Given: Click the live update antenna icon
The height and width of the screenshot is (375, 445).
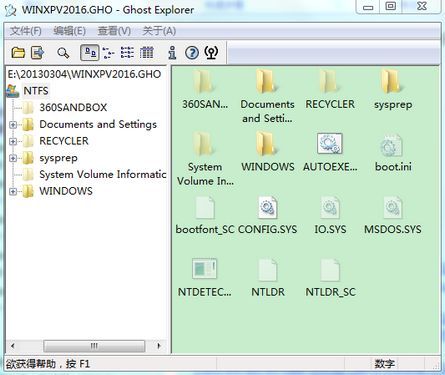Looking at the screenshot, I should coord(211,53).
